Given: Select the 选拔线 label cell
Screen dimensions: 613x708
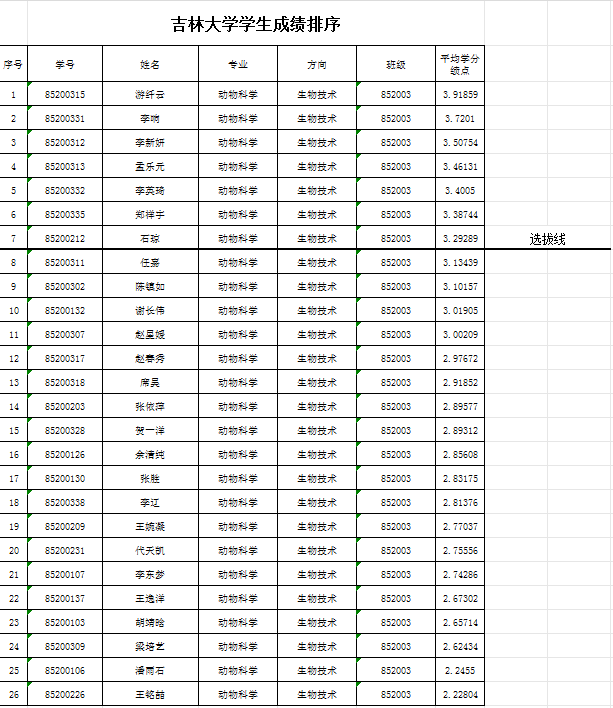Looking at the screenshot, I should 548,239.
